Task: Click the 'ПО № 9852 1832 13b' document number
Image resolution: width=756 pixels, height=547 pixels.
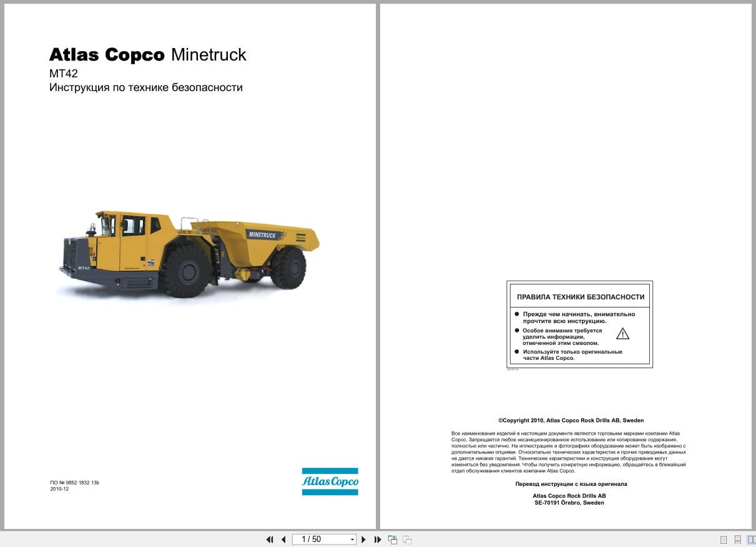Action: tap(75, 483)
